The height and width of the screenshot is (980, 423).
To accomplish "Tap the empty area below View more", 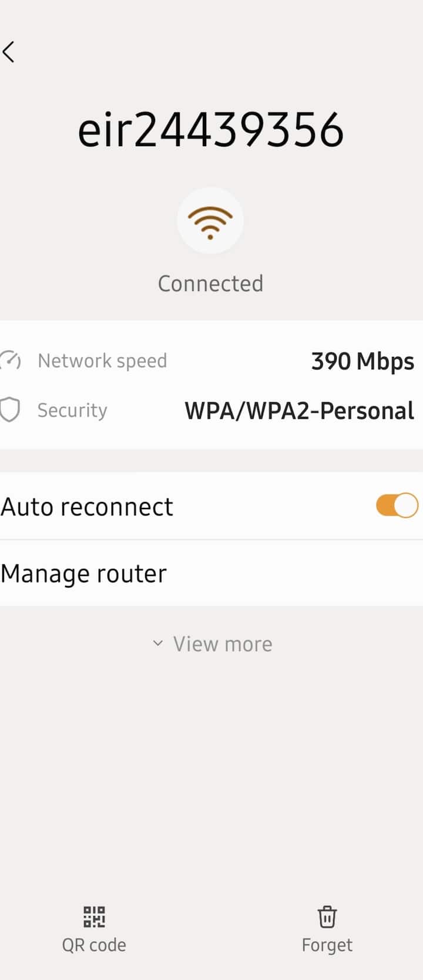I will click(211, 775).
